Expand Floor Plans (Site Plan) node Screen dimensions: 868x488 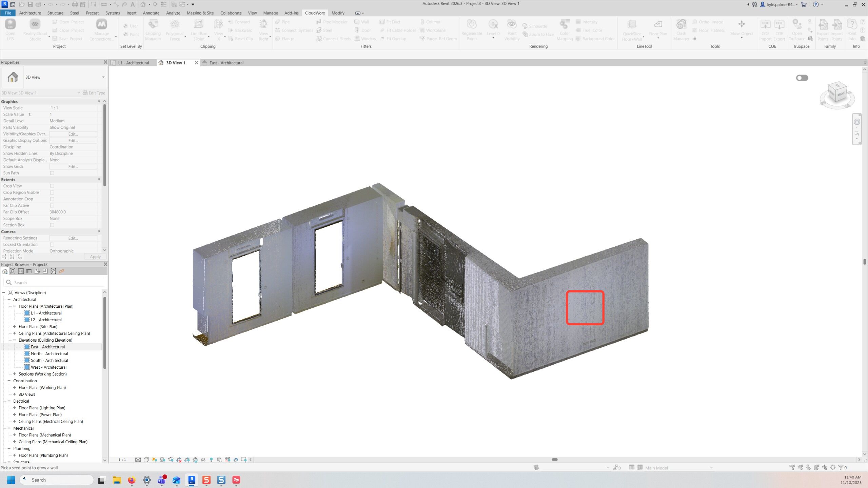(x=15, y=327)
